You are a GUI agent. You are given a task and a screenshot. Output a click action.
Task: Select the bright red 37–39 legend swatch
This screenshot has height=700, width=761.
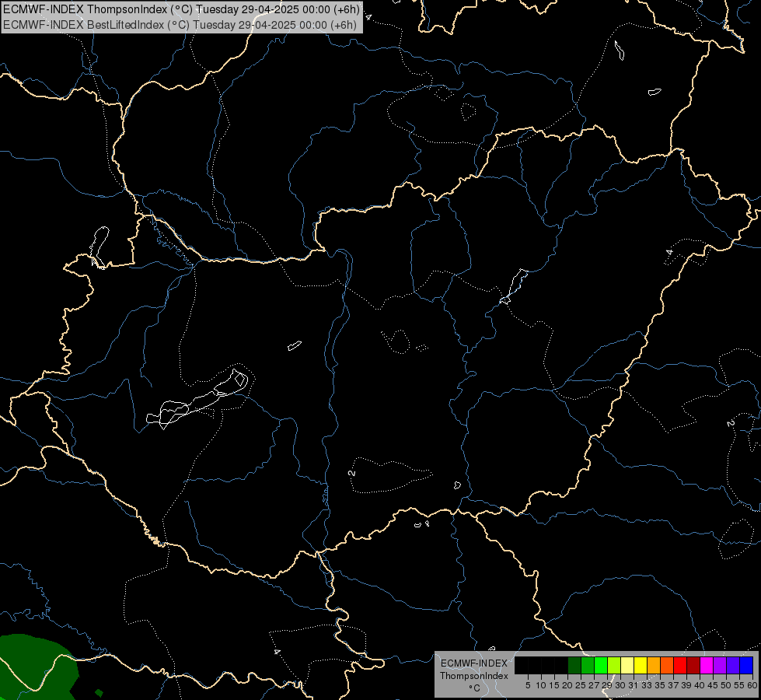tap(680, 666)
